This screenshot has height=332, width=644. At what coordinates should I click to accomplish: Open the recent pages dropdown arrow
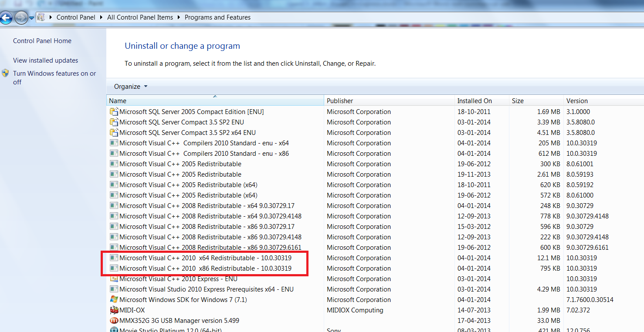(x=31, y=18)
